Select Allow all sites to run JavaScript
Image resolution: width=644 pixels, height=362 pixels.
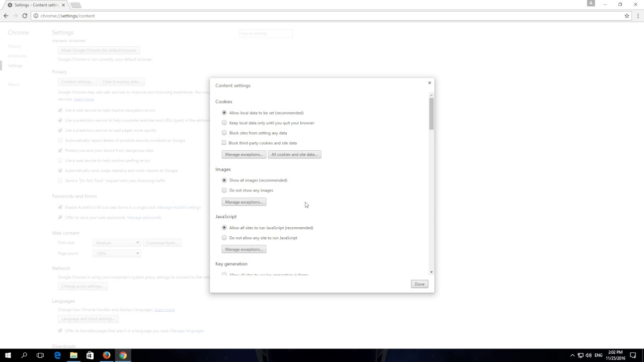tap(224, 228)
